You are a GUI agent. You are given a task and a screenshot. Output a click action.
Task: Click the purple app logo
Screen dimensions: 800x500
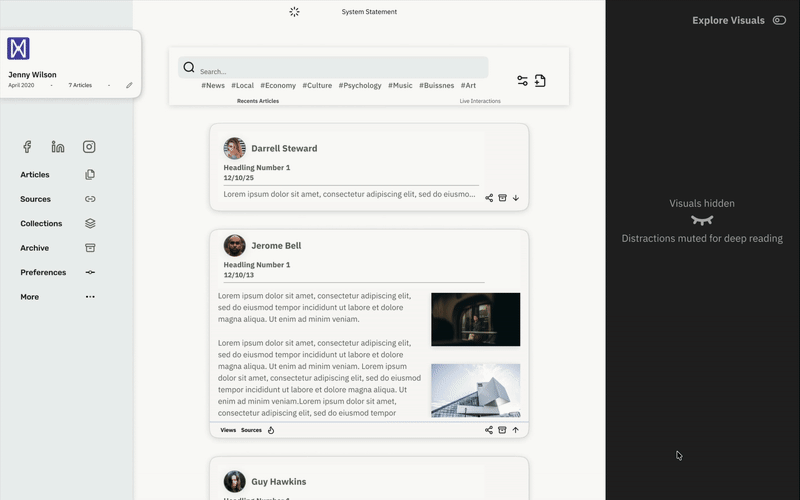18,48
